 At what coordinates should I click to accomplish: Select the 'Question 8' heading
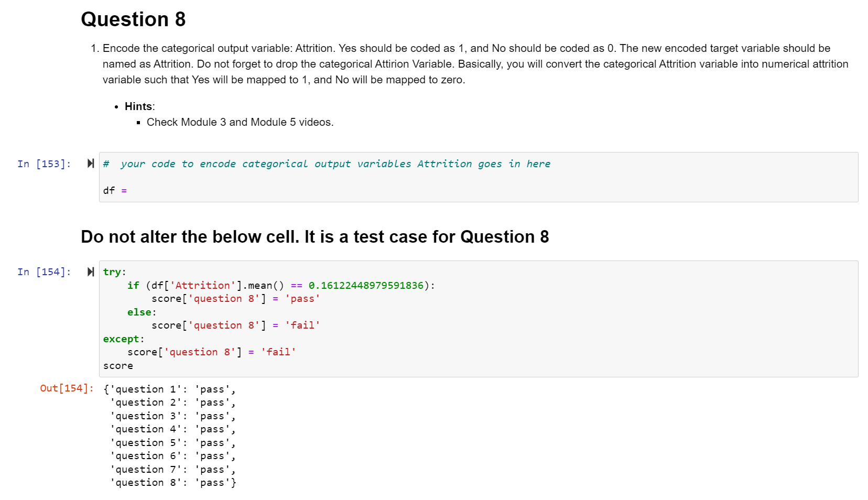pyautogui.click(x=133, y=19)
